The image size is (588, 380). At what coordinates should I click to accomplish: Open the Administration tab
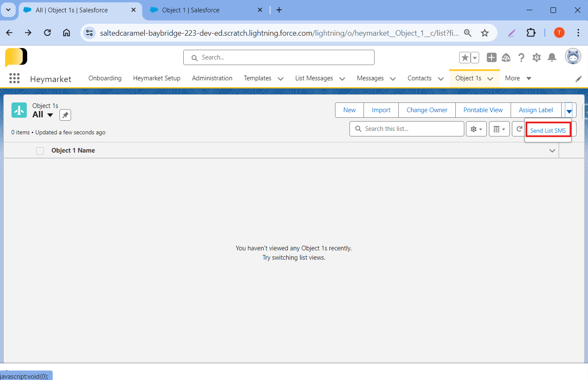[212, 78]
